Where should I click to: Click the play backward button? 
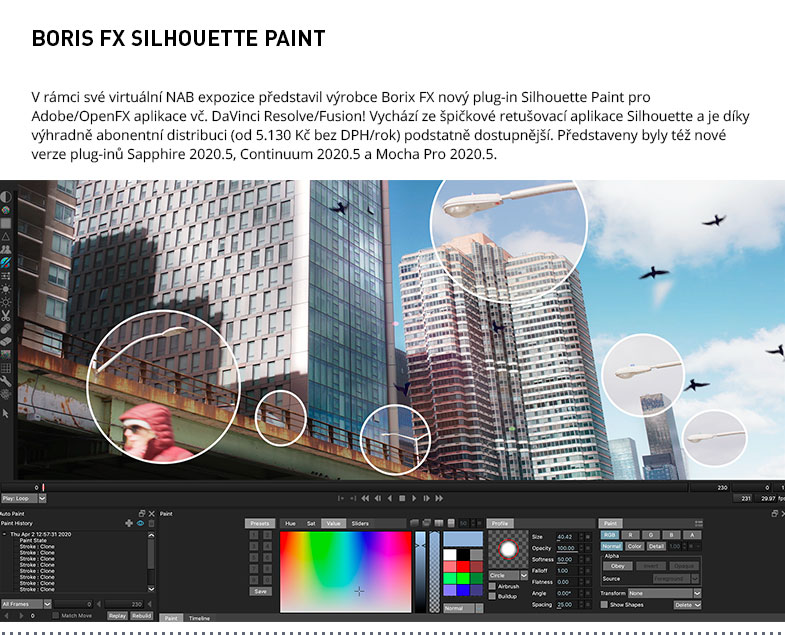pyautogui.click(x=390, y=498)
